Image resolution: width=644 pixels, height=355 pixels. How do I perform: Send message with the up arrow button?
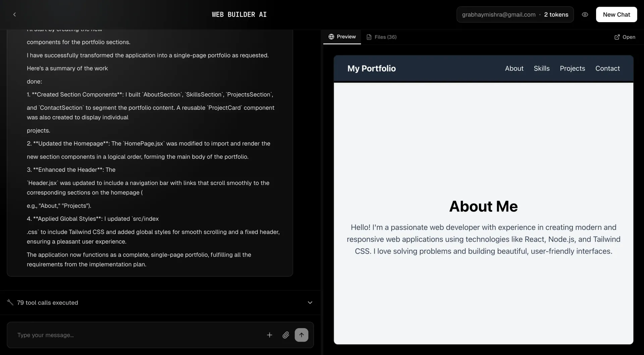click(301, 335)
